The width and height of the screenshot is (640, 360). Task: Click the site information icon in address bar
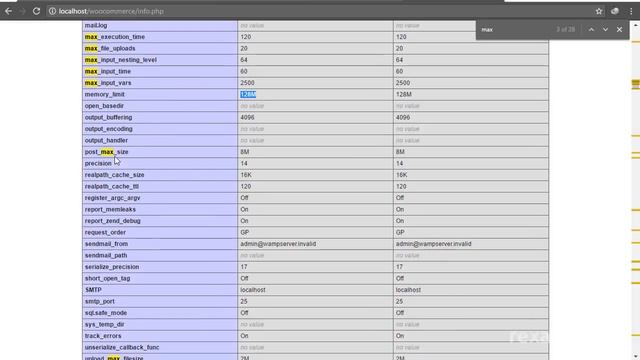pyautogui.click(x=53, y=11)
